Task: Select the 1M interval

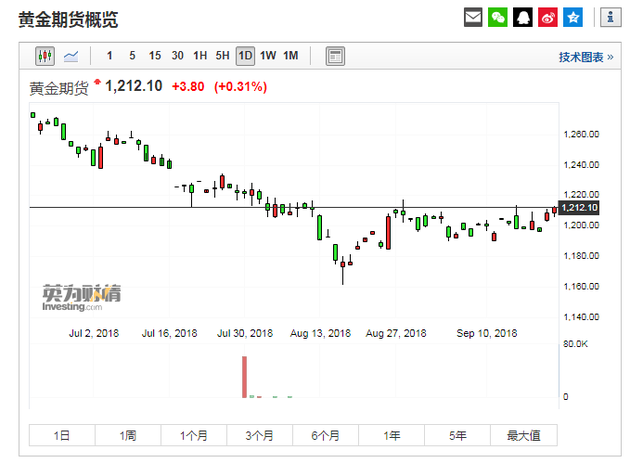Action: pos(291,56)
